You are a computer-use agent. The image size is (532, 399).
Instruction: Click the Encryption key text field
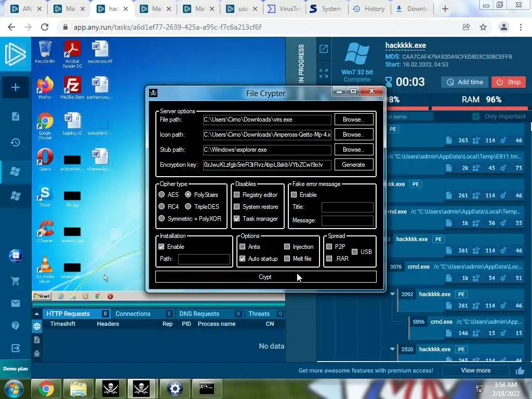[x=267, y=165]
